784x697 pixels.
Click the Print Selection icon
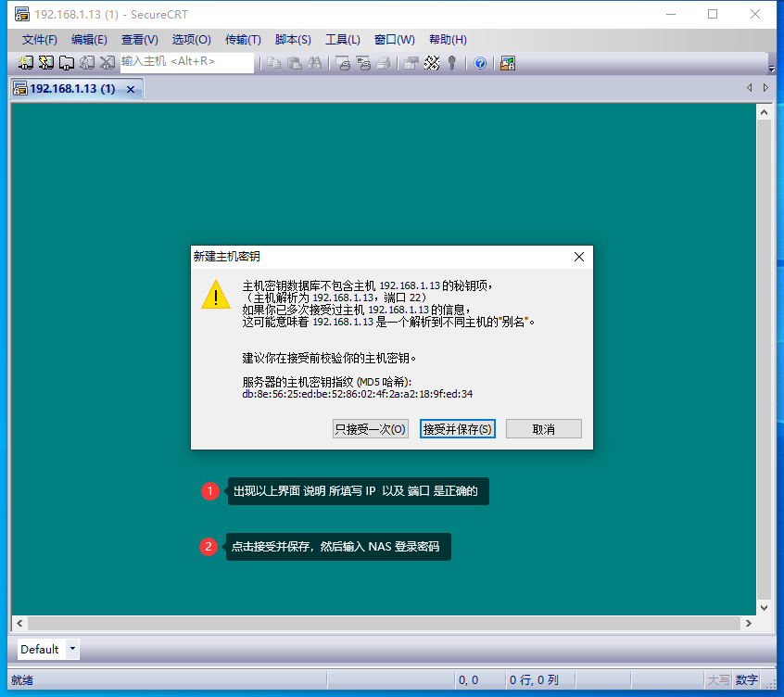click(363, 63)
